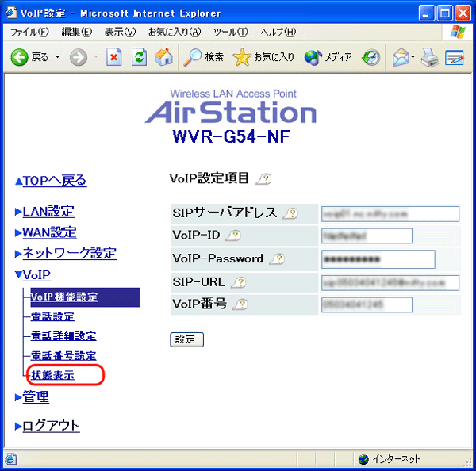Minimize the Internet Explorer window
The image size is (476, 471).
427,13
